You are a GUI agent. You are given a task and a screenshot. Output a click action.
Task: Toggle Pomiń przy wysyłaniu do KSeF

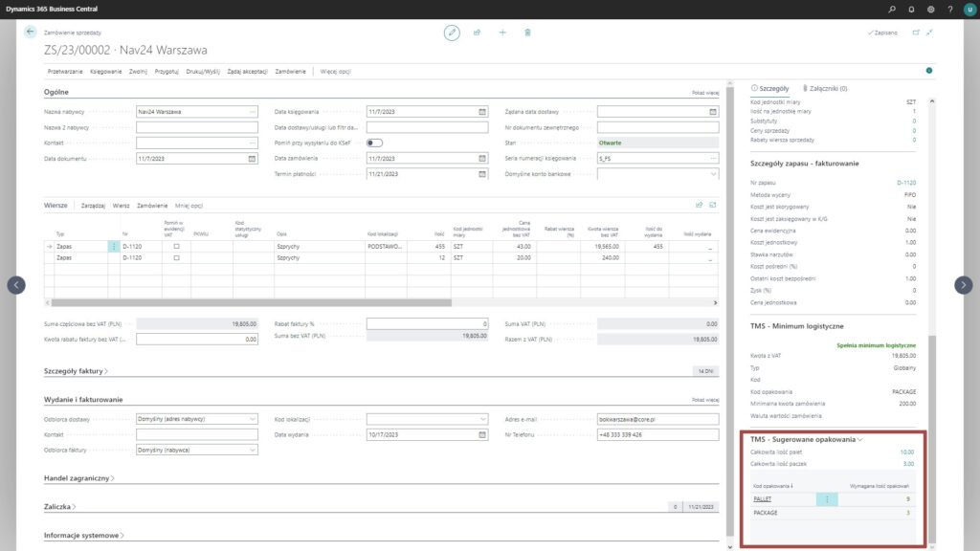[374, 143]
